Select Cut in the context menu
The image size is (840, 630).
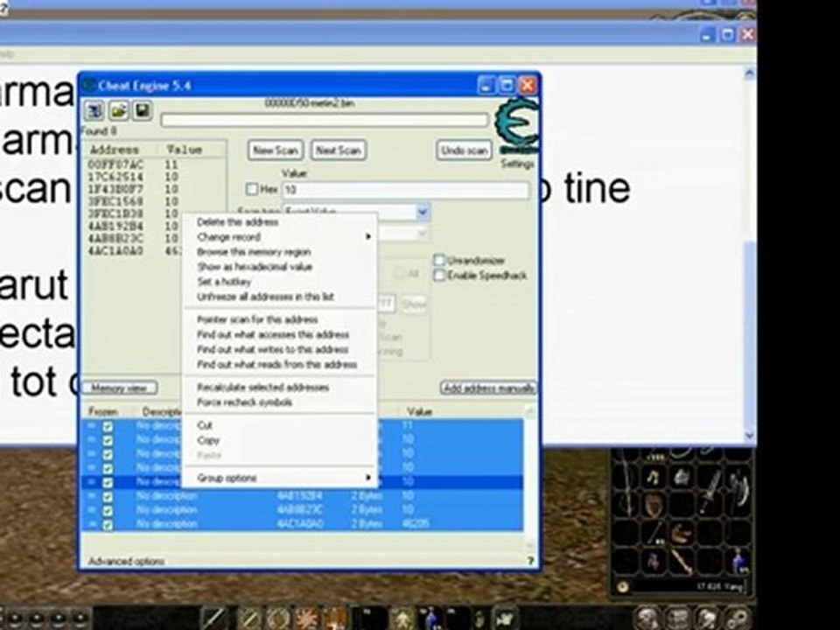[x=205, y=425]
